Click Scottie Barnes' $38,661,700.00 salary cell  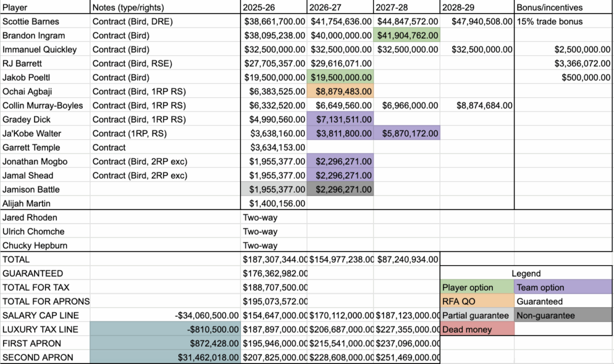(x=273, y=21)
